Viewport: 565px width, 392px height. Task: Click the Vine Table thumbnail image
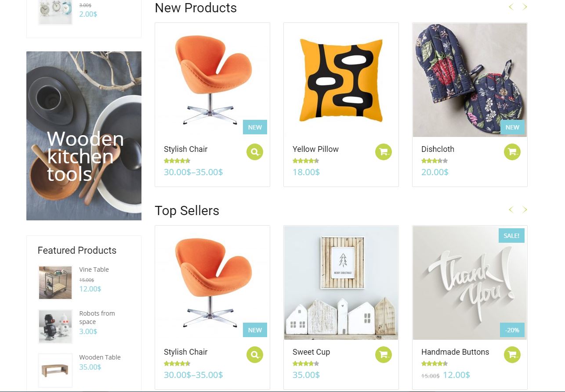point(55,283)
